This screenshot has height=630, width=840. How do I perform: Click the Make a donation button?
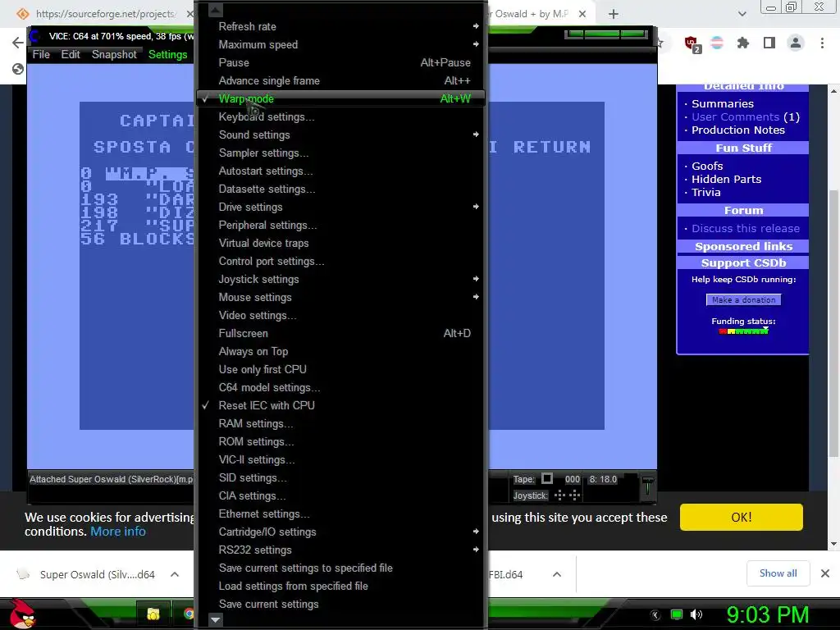[743, 300]
